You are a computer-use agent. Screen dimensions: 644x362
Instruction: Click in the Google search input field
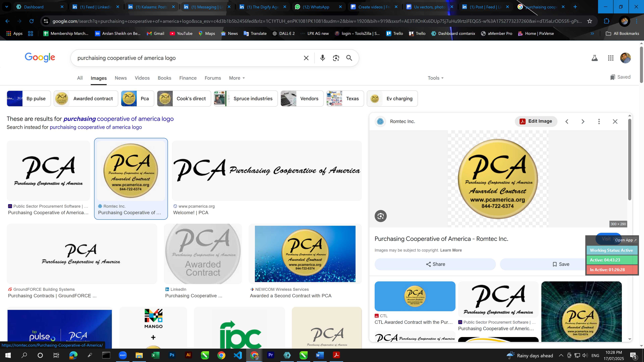(187, 58)
